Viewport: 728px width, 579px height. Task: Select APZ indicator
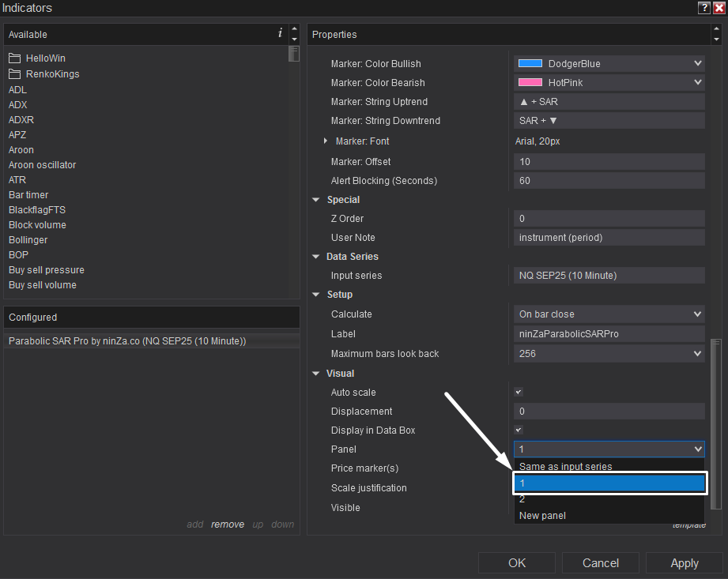point(17,135)
